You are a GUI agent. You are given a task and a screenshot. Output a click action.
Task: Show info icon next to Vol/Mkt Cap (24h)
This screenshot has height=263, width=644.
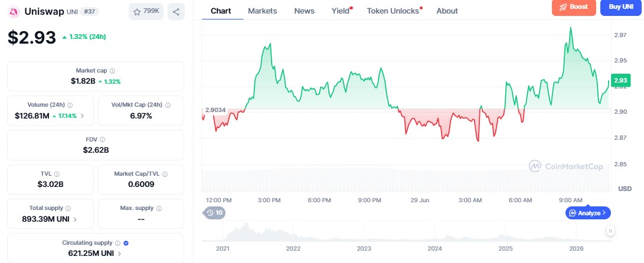tap(168, 105)
